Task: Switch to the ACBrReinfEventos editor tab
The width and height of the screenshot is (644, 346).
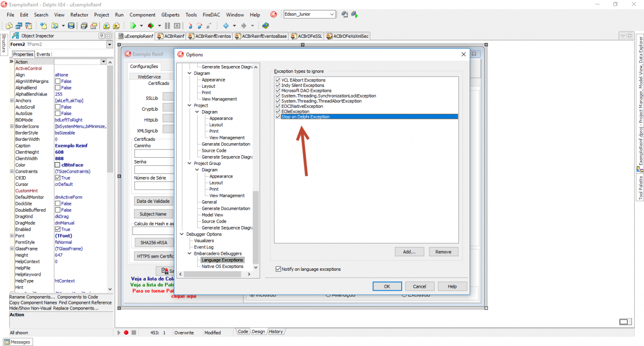Action: pos(209,36)
